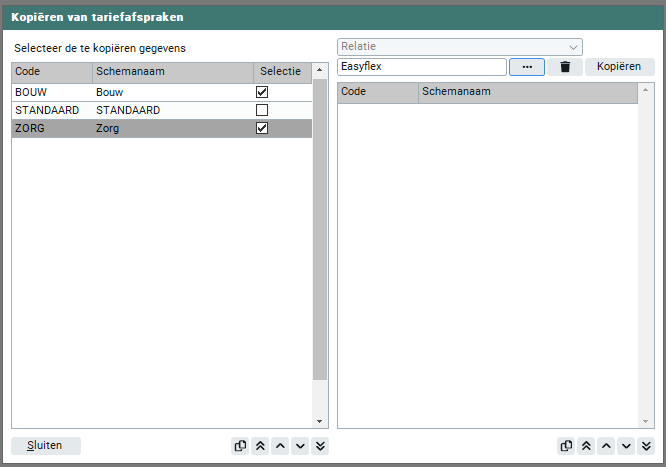Click the trash delete icon beside Easyflex
This screenshot has height=467, width=666.
pos(565,67)
